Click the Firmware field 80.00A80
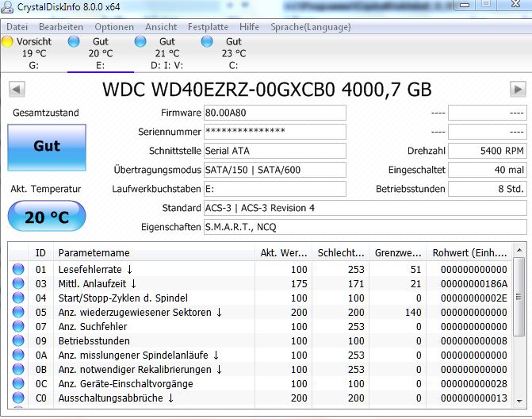 point(275,113)
